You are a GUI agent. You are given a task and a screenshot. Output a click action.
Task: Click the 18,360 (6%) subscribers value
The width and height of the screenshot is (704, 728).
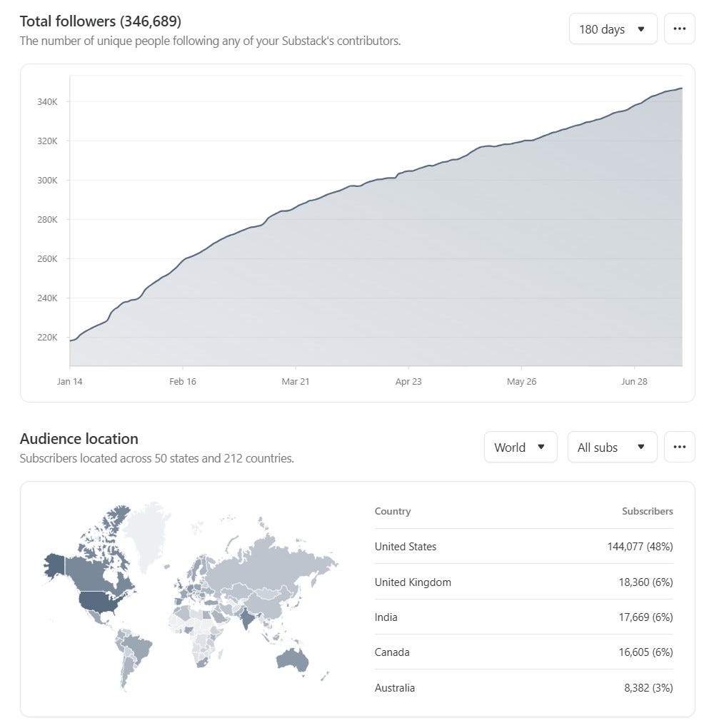(x=645, y=582)
